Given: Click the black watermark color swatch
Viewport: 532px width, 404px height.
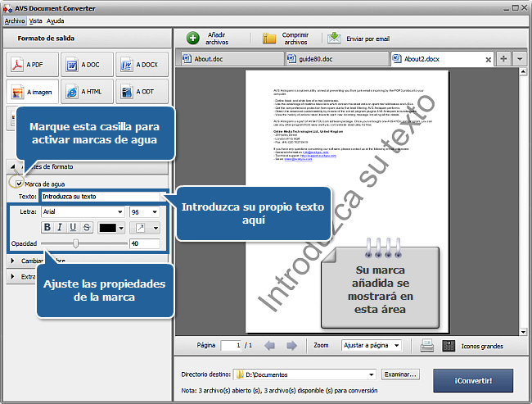Looking at the screenshot, I should (107, 228).
